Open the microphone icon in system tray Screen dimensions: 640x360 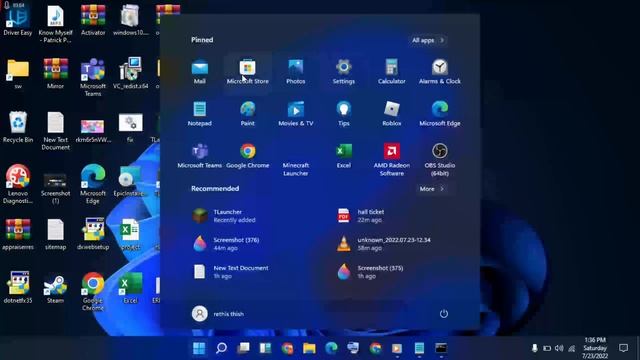tap(534, 348)
